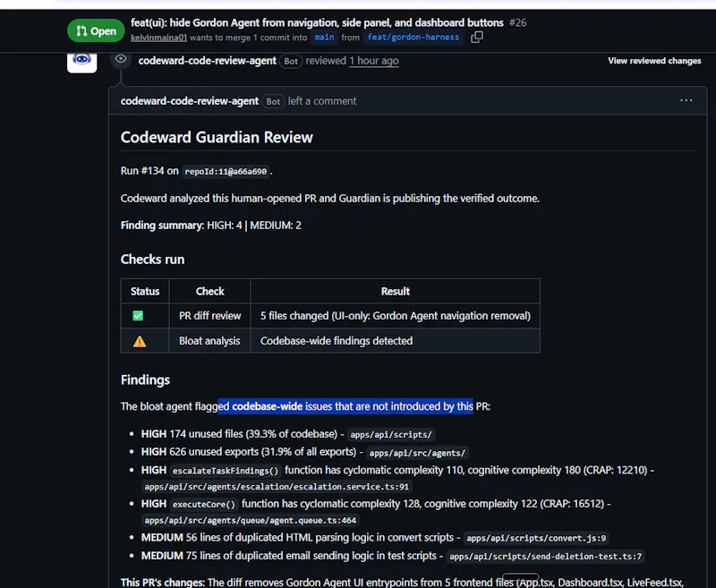716x588 pixels.
Task: Click 'Codeward analyzed this human-opened PR' sentence
Action: pyautogui.click(x=329, y=198)
